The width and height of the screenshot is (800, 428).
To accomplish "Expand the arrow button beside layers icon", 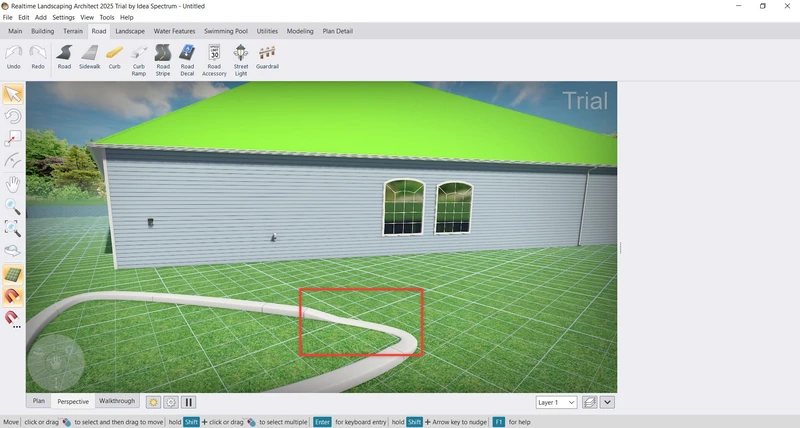I will [x=607, y=402].
